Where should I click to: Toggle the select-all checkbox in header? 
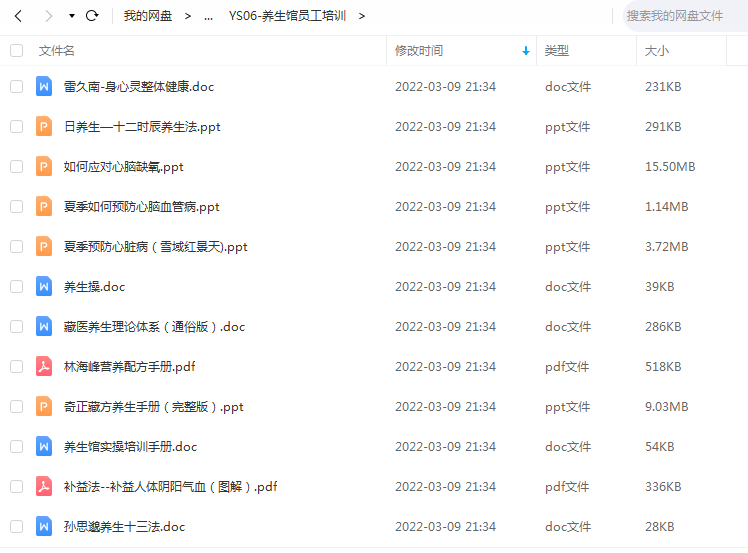(x=17, y=50)
